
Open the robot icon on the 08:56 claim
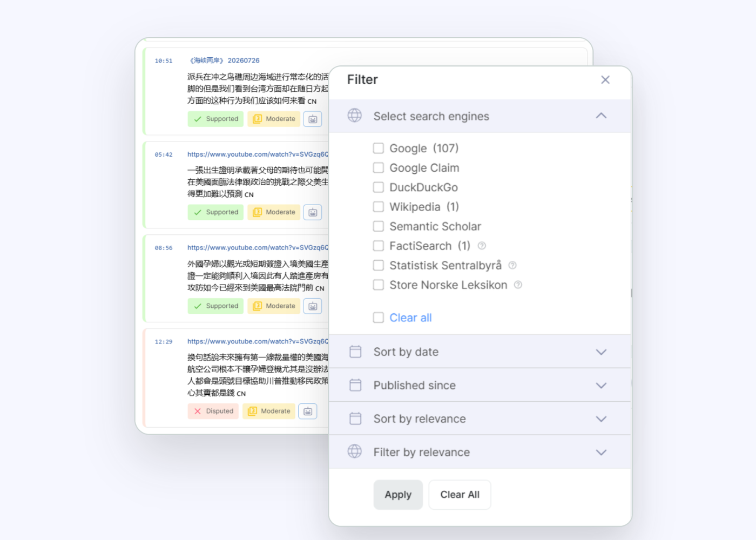[x=313, y=306]
